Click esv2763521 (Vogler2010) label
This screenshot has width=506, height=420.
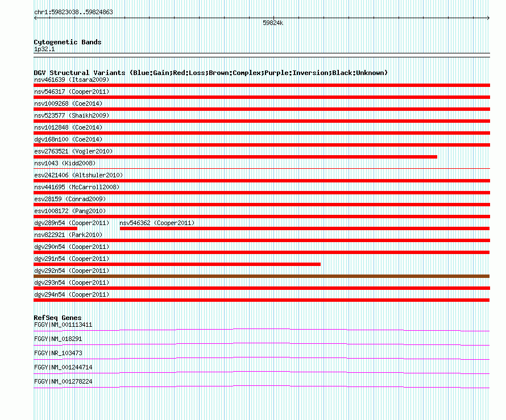pyautogui.click(x=73, y=151)
